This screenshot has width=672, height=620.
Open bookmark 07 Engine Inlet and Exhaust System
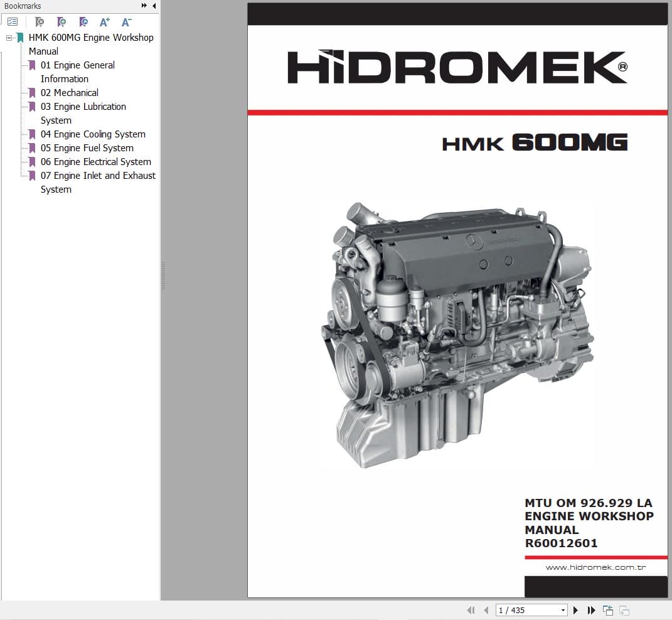click(x=98, y=182)
